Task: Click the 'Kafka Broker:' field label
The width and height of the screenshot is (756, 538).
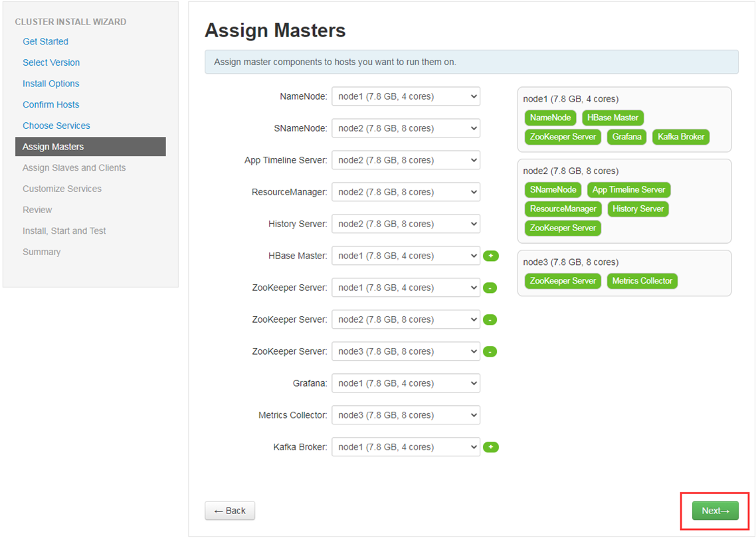Action: pyautogui.click(x=300, y=447)
